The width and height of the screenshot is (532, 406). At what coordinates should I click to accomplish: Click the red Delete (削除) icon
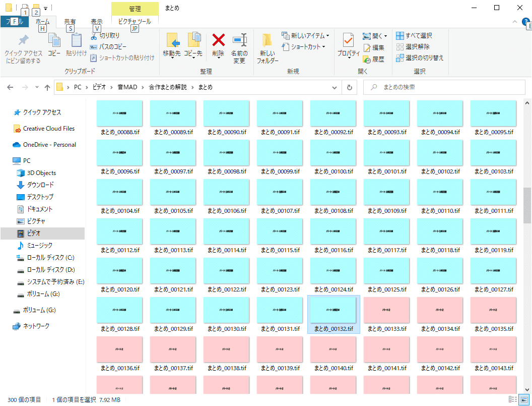click(x=218, y=40)
